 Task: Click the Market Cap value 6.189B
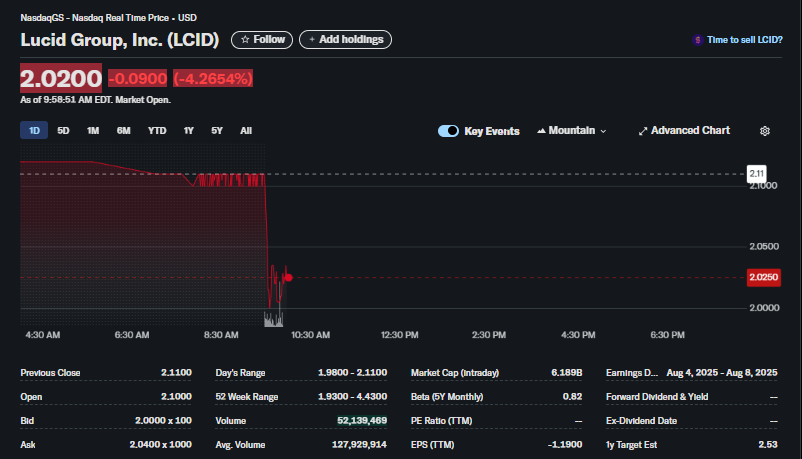(x=567, y=373)
